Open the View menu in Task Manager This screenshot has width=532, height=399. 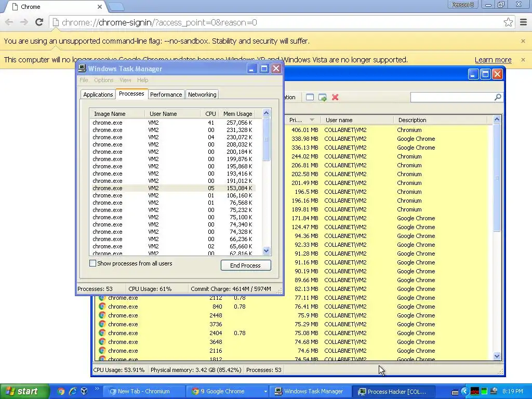tap(125, 80)
